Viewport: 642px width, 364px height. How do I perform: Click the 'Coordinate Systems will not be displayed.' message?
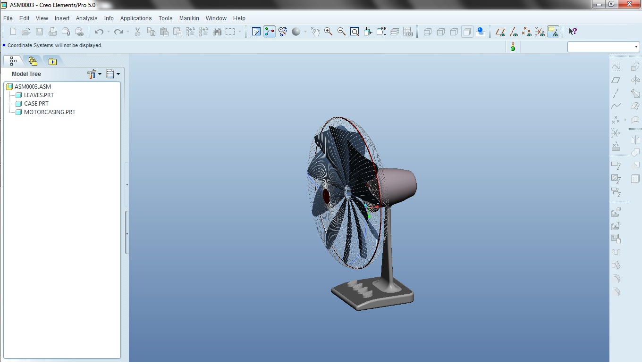55,46
